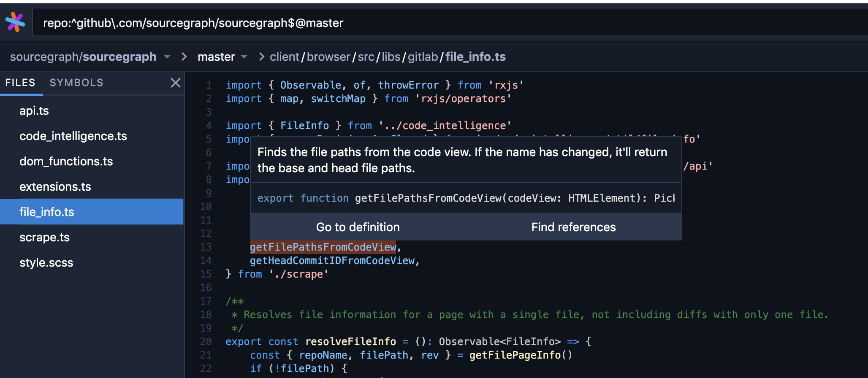The width and height of the screenshot is (868, 378).
Task: Click the chevron before the client path
Action: (x=262, y=57)
